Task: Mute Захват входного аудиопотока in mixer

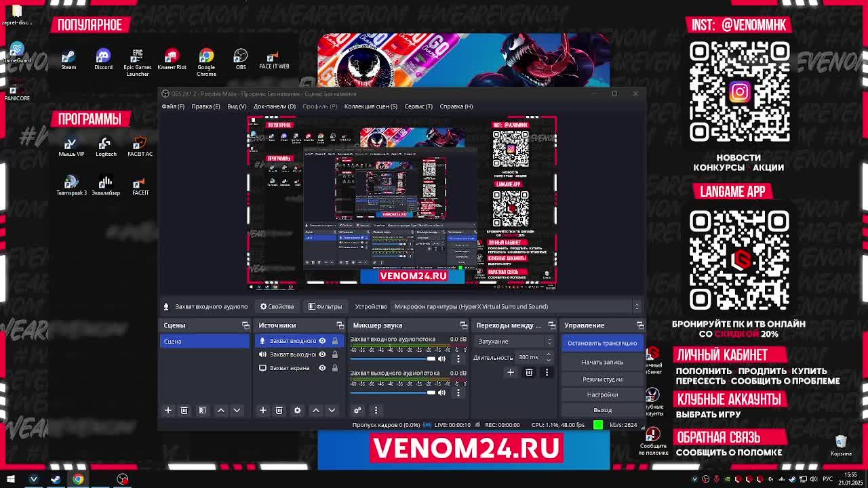Action: click(x=442, y=359)
